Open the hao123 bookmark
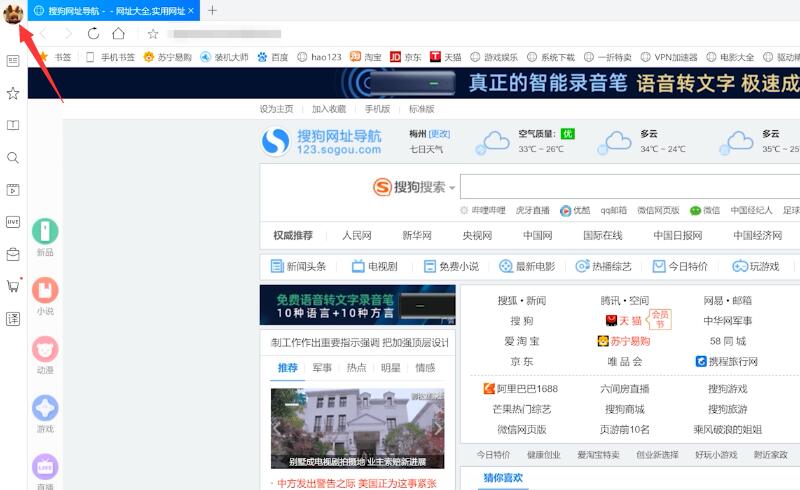Viewport: 800px width, 490px height. pos(319,57)
